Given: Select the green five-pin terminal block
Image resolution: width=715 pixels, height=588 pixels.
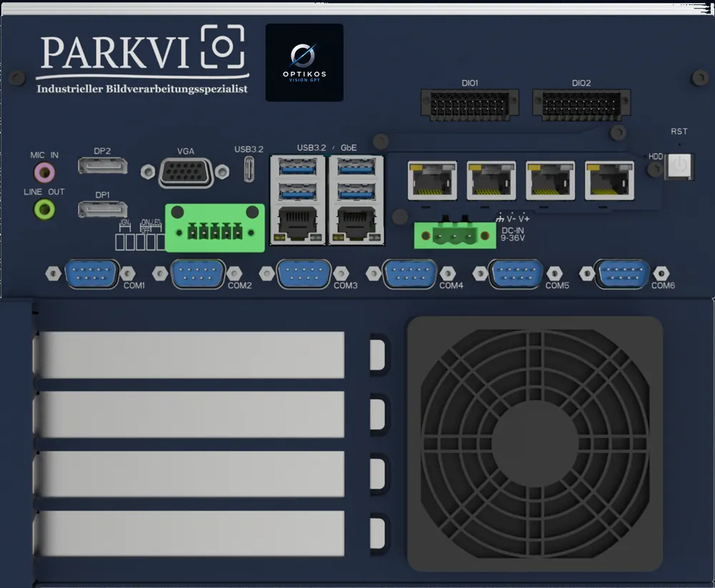Looking at the screenshot, I should coord(214,227).
